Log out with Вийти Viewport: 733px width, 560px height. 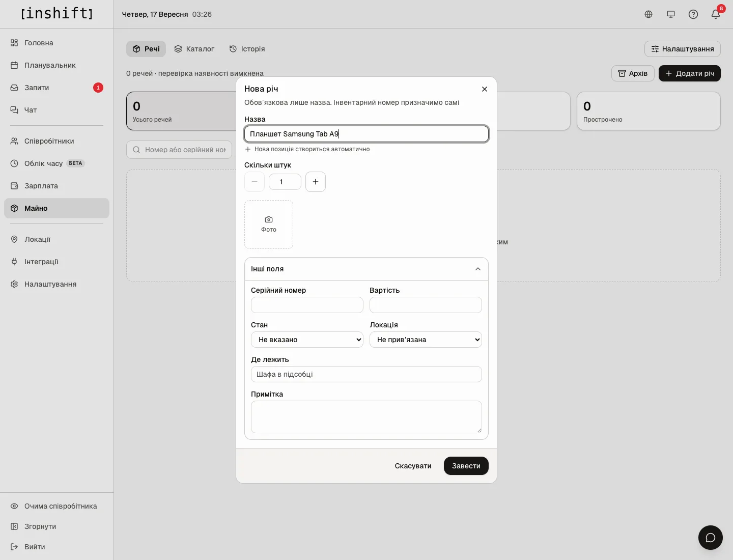(x=57, y=547)
